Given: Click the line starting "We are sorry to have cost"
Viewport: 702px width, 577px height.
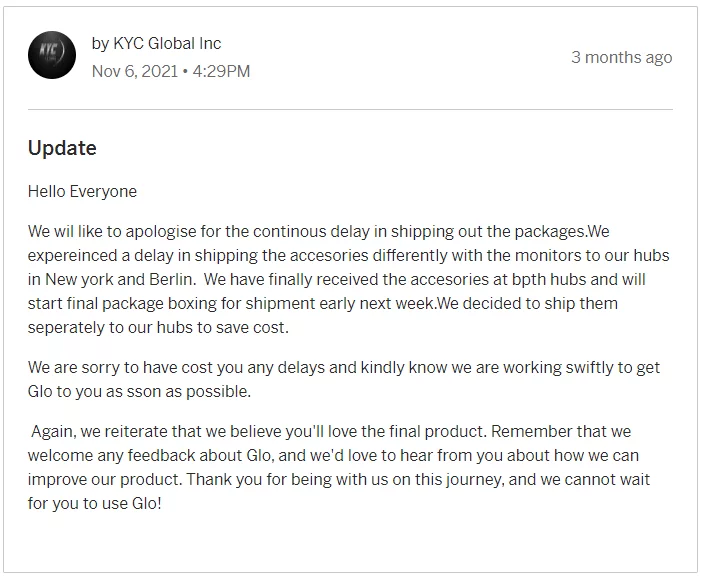Looking at the screenshot, I should (x=343, y=367).
